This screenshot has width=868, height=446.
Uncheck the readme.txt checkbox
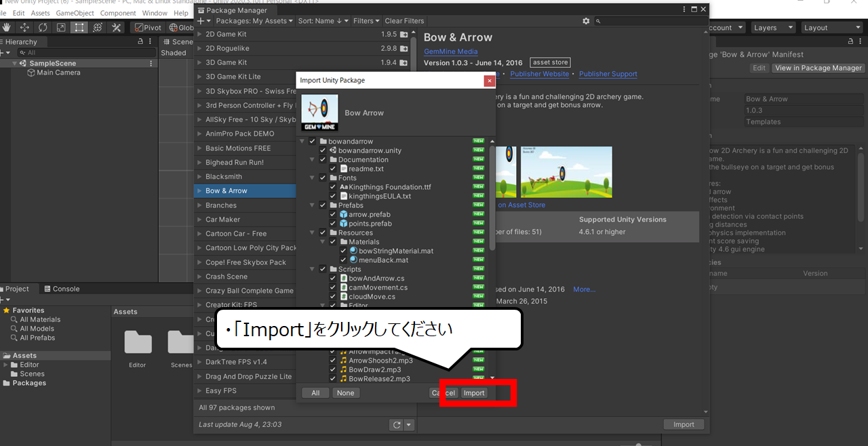(332, 169)
